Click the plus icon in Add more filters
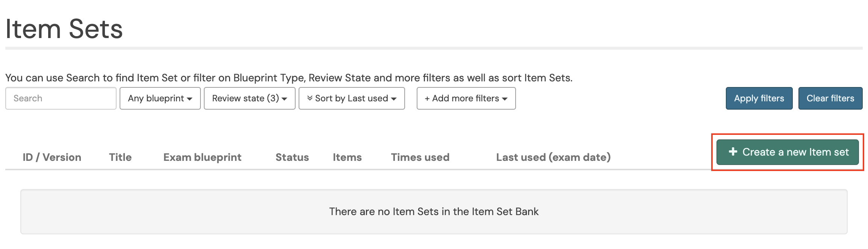 pyautogui.click(x=427, y=98)
